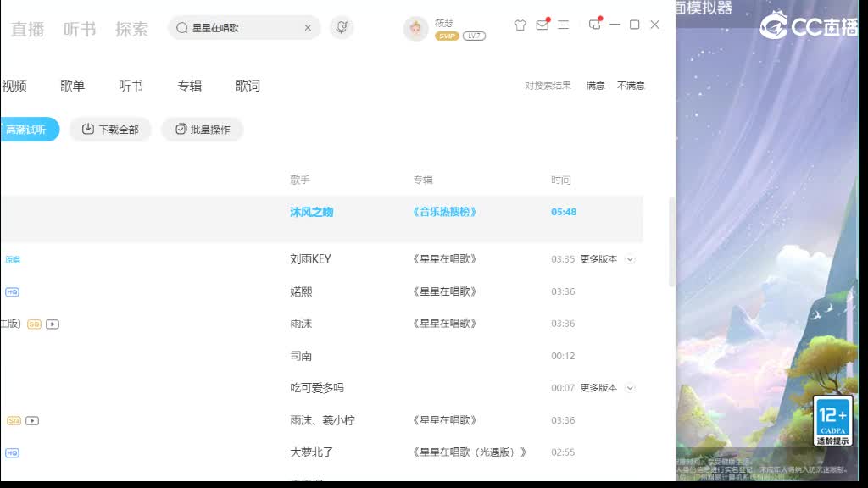
Task: Switch to the 专辑 tab
Action: [x=188, y=85]
